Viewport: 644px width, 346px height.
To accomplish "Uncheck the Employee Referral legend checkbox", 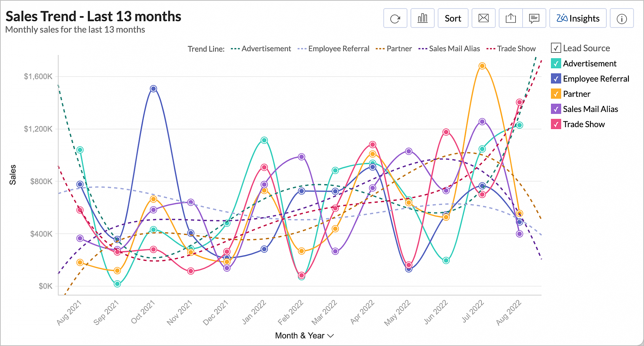I will [x=556, y=79].
